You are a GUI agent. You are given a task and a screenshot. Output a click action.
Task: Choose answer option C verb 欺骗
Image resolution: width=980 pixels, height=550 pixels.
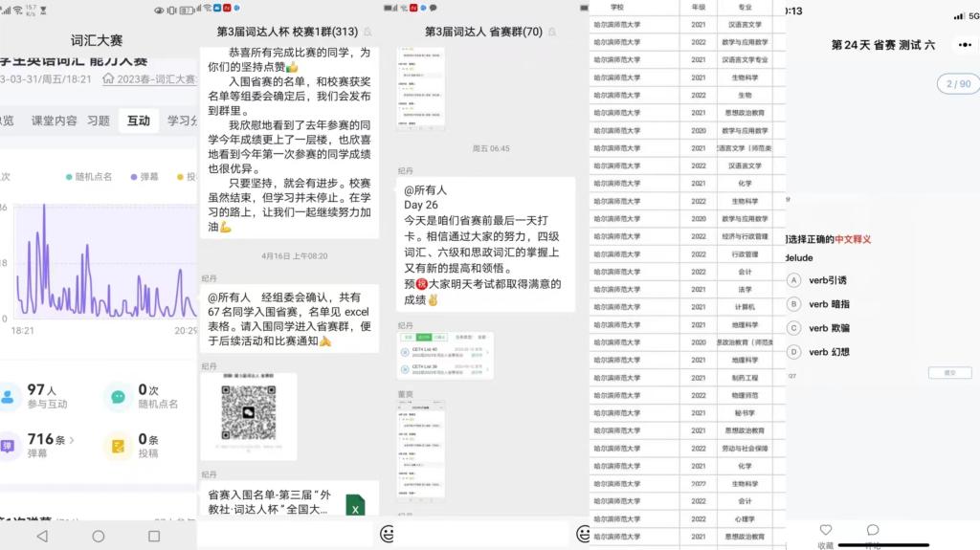[x=793, y=328]
